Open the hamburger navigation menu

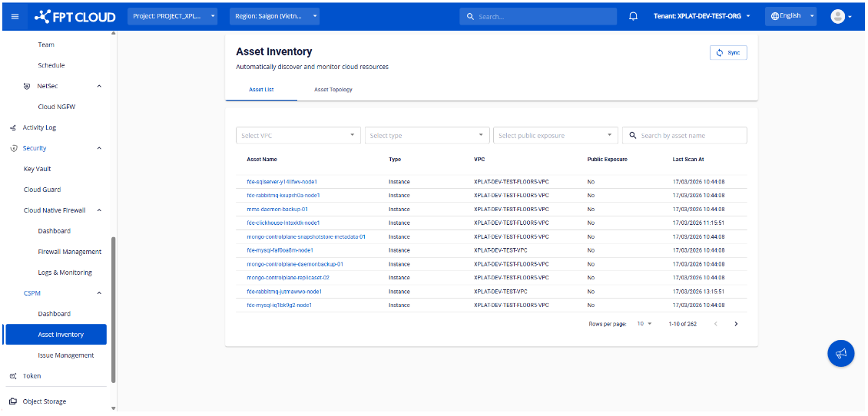tap(15, 16)
